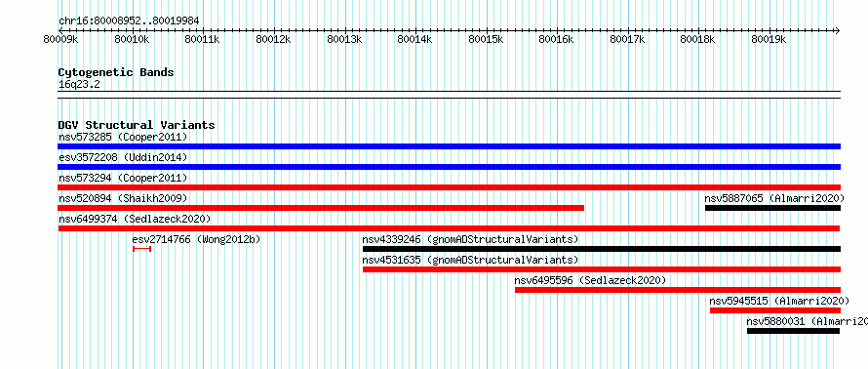Image resolution: width=868 pixels, height=369 pixels.
Task: Open the 16q23.2 cytogenetic band label
Action: click(79, 85)
